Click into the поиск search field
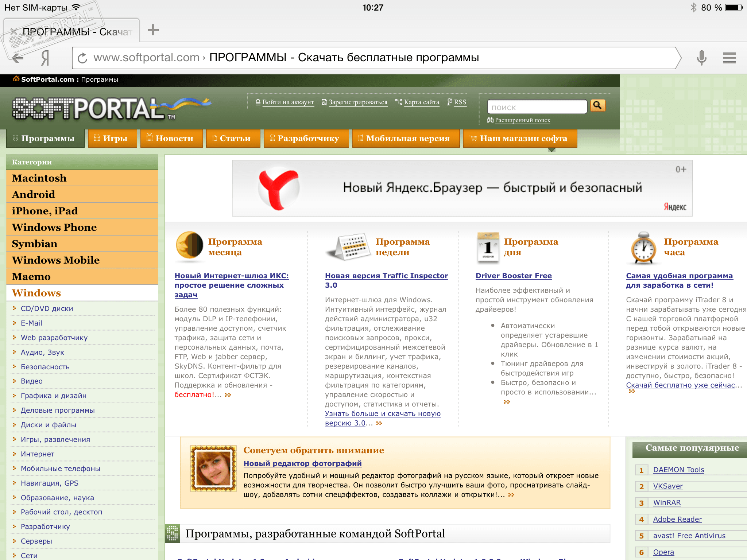The width and height of the screenshot is (747, 560). tap(536, 107)
